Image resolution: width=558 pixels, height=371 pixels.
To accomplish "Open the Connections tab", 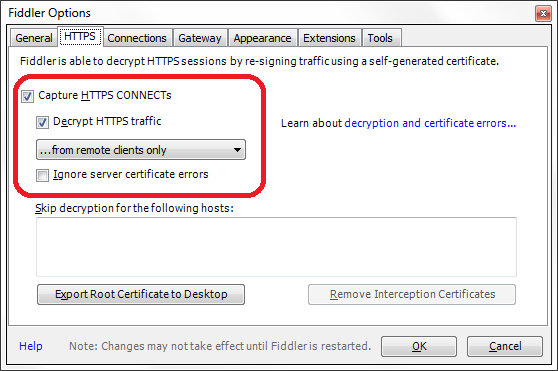I will pos(137,38).
